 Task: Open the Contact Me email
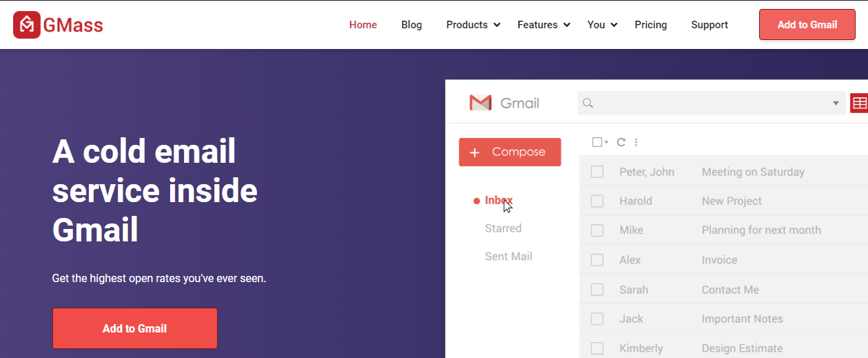coord(730,290)
